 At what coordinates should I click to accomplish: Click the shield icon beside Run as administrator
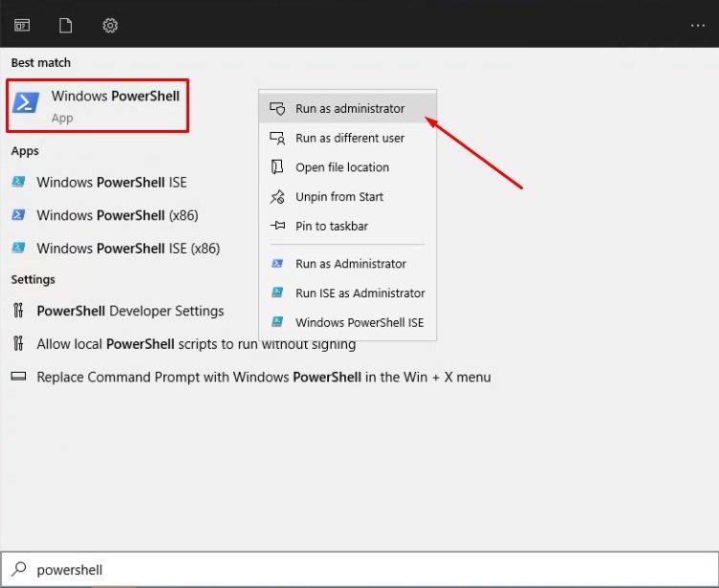pyautogui.click(x=277, y=109)
